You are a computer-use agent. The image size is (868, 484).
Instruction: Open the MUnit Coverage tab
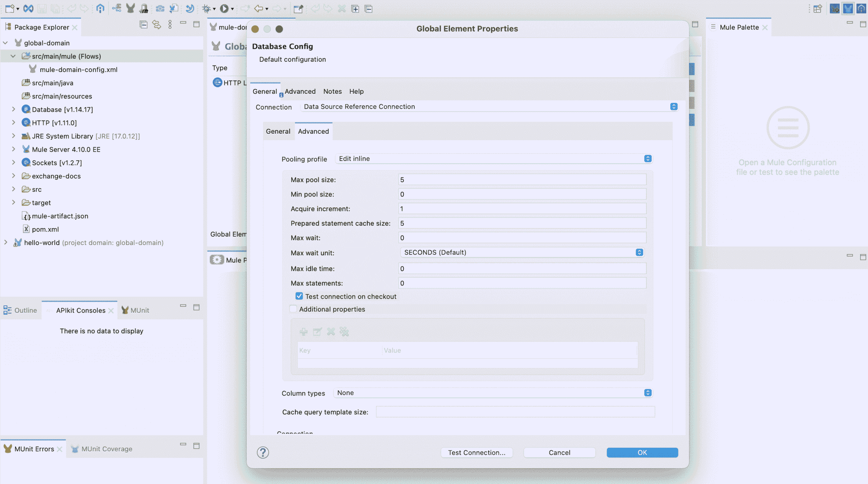tap(106, 448)
